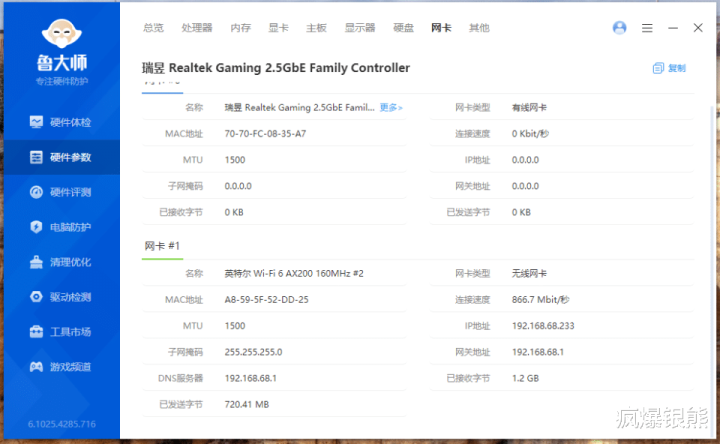Screen dimensions: 720x444
Task: Click the user account avatar icon
Action: click(619, 28)
